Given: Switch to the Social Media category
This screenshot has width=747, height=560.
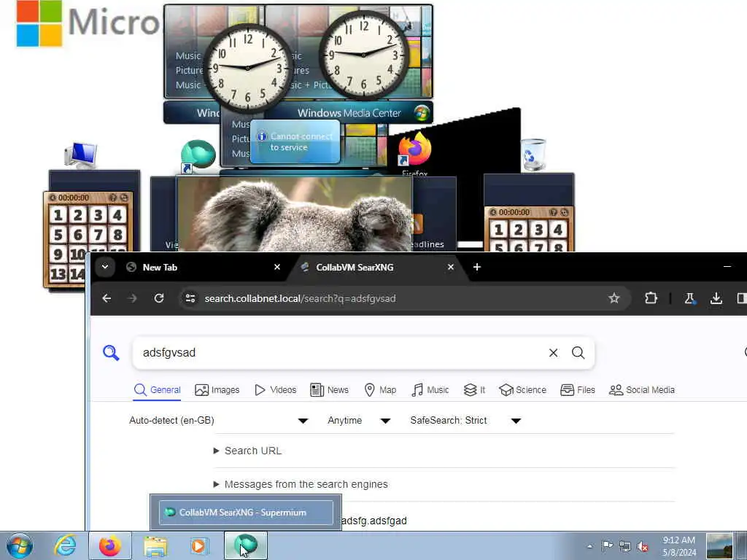Looking at the screenshot, I should tap(642, 390).
